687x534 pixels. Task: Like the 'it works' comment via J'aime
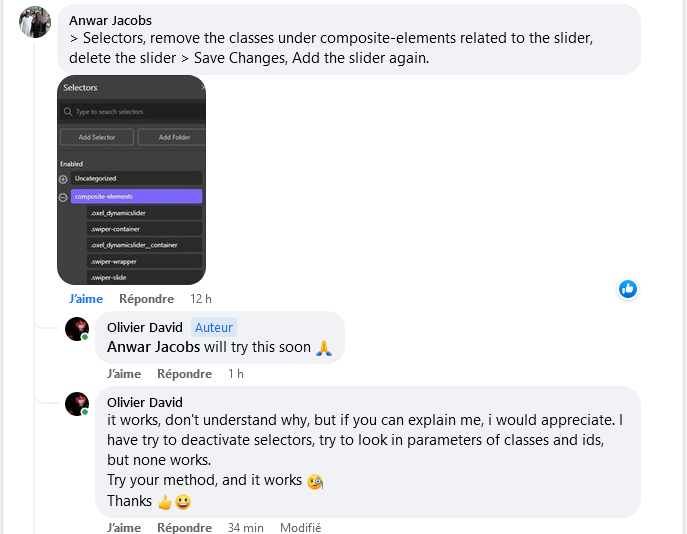124,527
